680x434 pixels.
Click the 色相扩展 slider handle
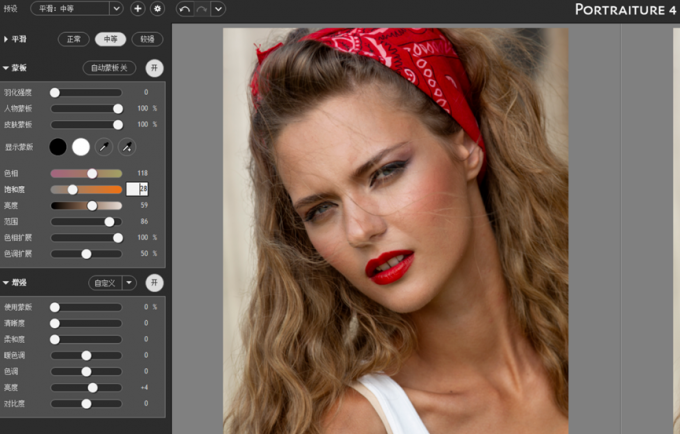click(118, 238)
